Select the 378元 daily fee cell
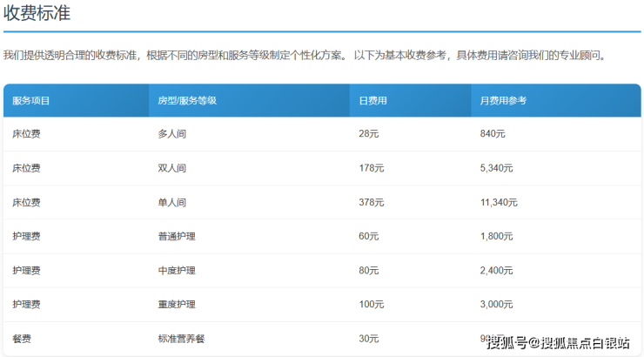 tap(371, 202)
